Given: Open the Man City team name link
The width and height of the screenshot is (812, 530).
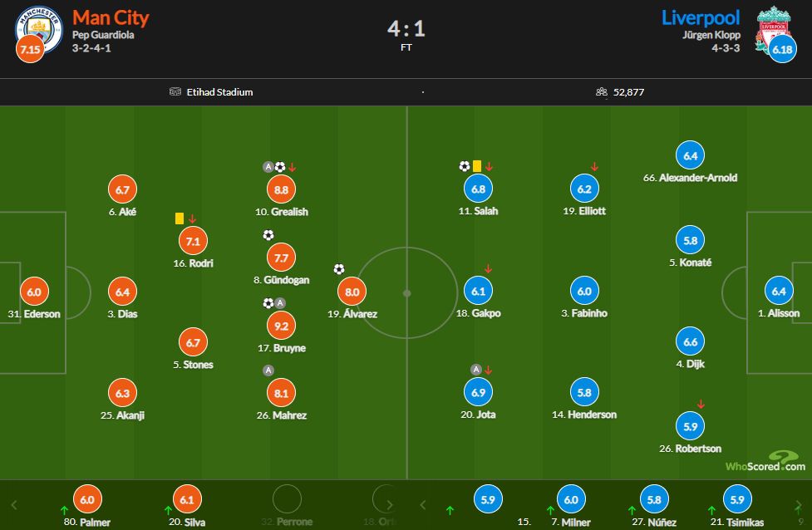Looking at the screenshot, I should tap(111, 17).
